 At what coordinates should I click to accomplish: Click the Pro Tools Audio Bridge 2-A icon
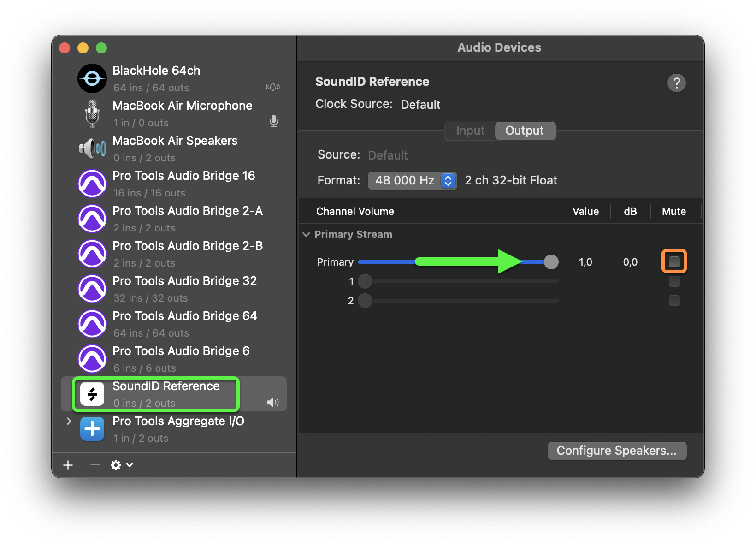point(92,219)
